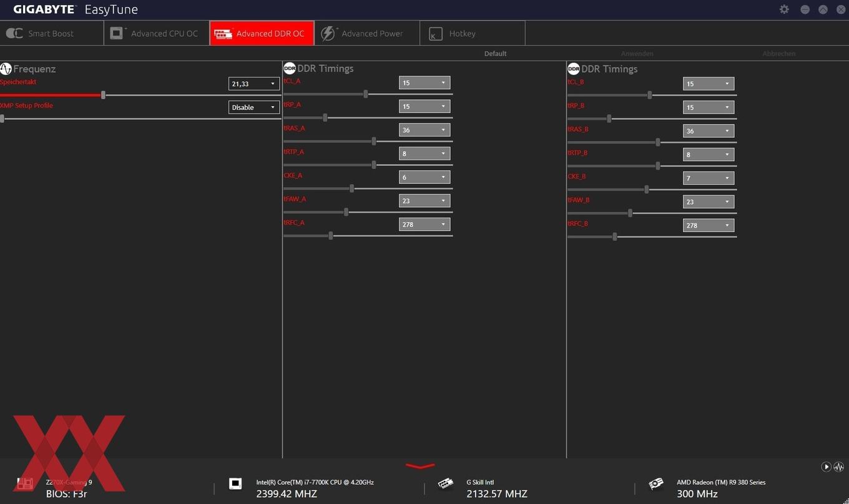Click the Smart Boost tab icon
Image resolution: width=849 pixels, height=504 pixels.
point(14,34)
